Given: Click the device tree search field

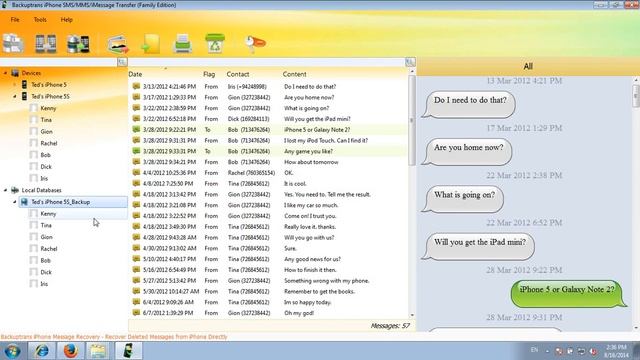Looking at the screenshot, I should click(58, 62).
